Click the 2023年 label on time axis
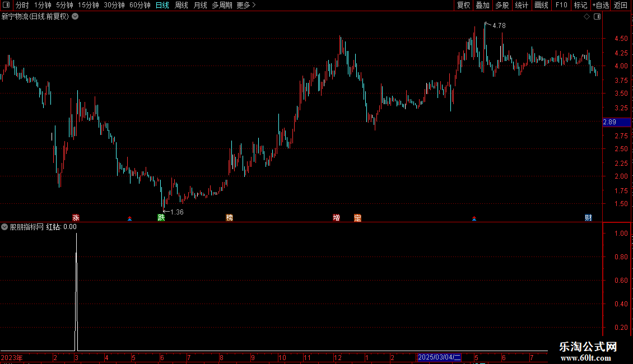Image resolution: width=633 pixels, height=364 pixels. tap(12, 357)
